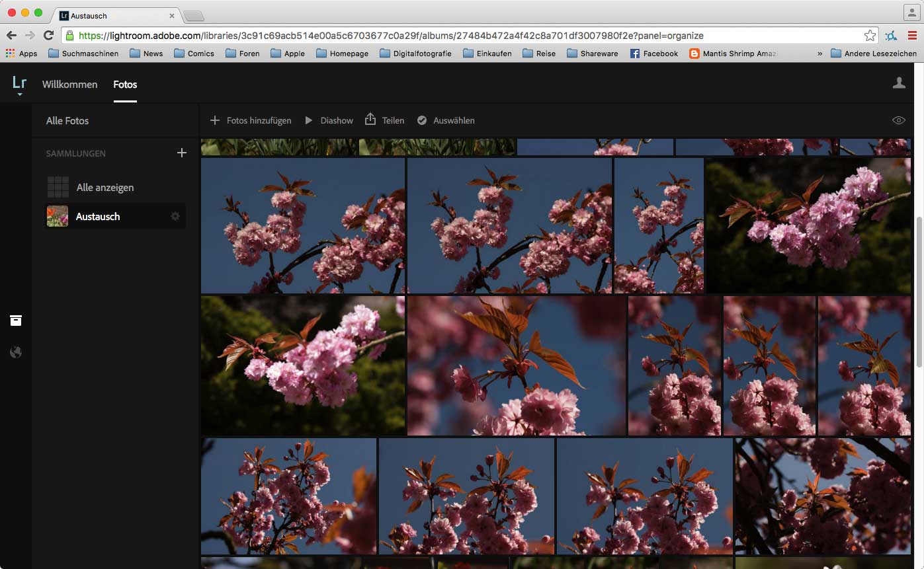The width and height of the screenshot is (924, 569).
Task: Open the Digitalfotografie bookmark folder
Action: click(415, 54)
